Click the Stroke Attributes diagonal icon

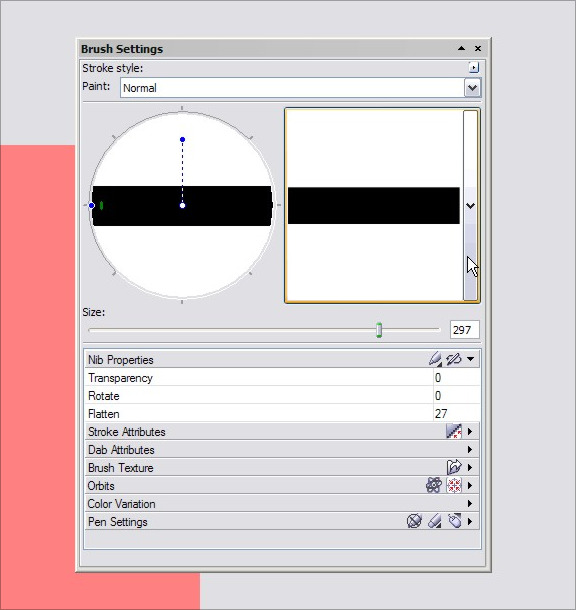(x=454, y=431)
